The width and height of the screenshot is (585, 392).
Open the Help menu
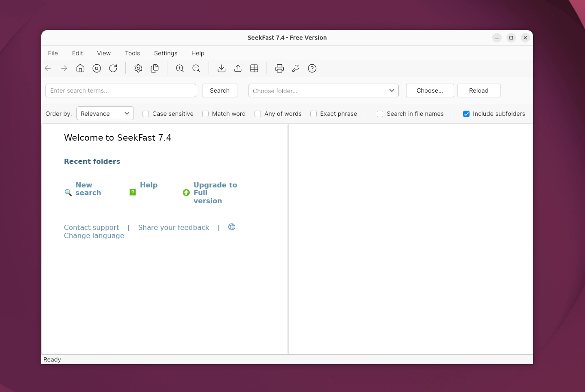pyautogui.click(x=198, y=53)
